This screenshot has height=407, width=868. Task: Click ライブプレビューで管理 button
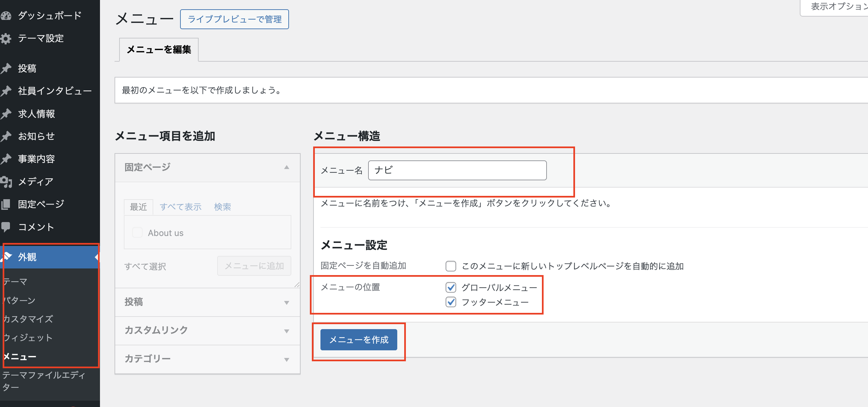pyautogui.click(x=234, y=20)
